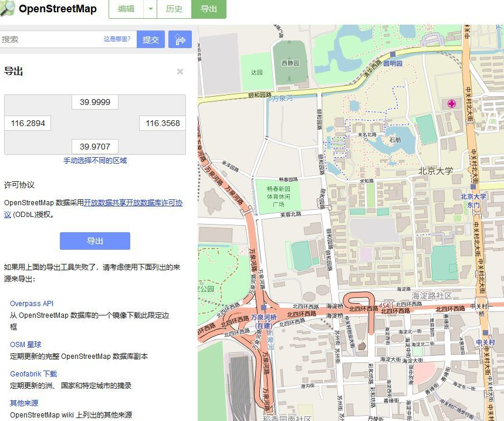Switch to the 历史 tab
This screenshot has height=421, width=504.
tap(174, 9)
